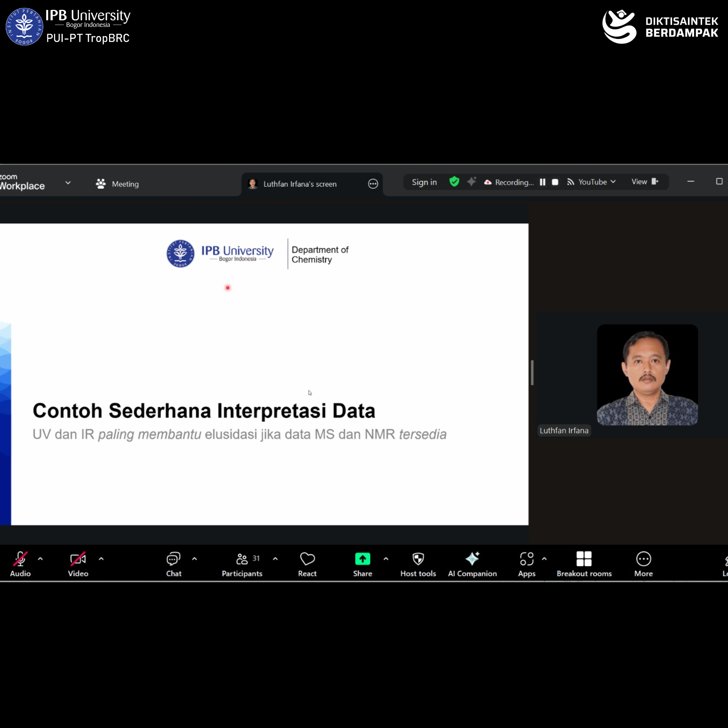
Task: Turn on the Video camera
Action: [78, 564]
